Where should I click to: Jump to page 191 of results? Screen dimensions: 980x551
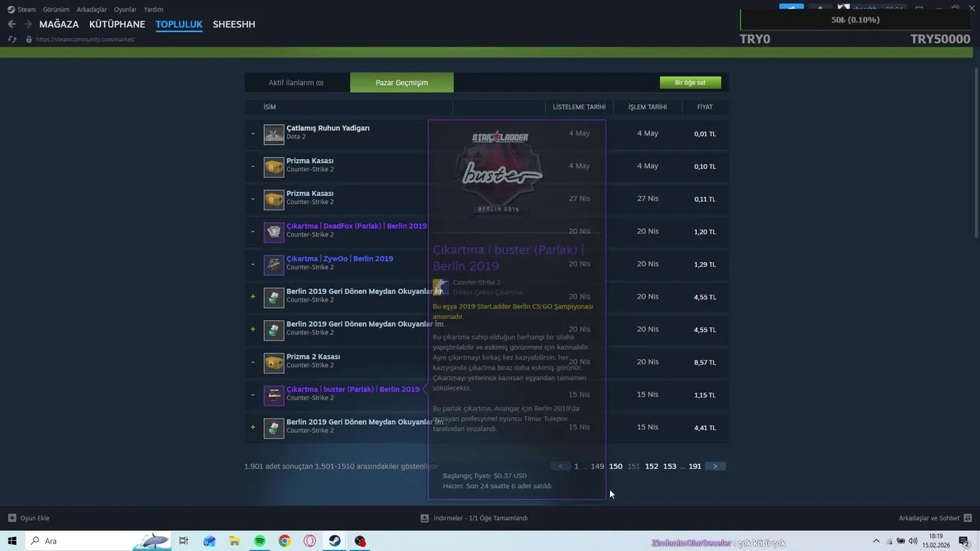[x=695, y=466]
